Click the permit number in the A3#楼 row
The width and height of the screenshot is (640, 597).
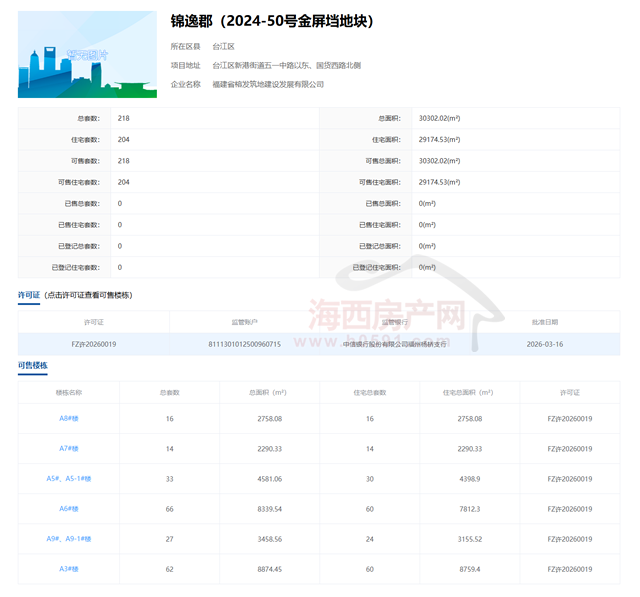click(x=570, y=569)
